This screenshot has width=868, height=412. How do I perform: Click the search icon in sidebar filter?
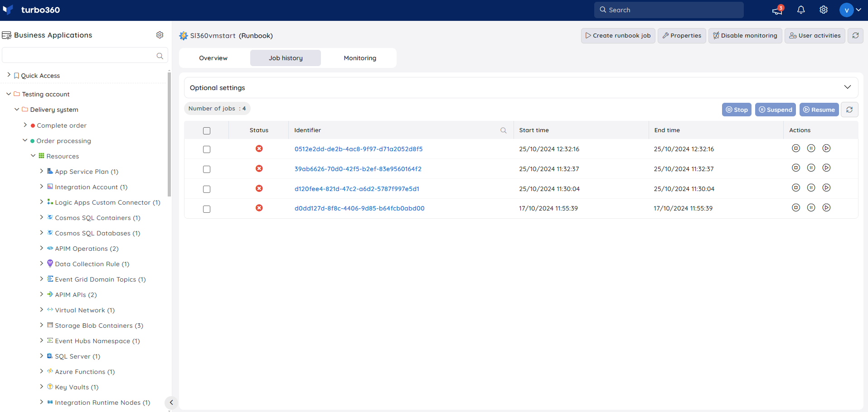tap(160, 56)
